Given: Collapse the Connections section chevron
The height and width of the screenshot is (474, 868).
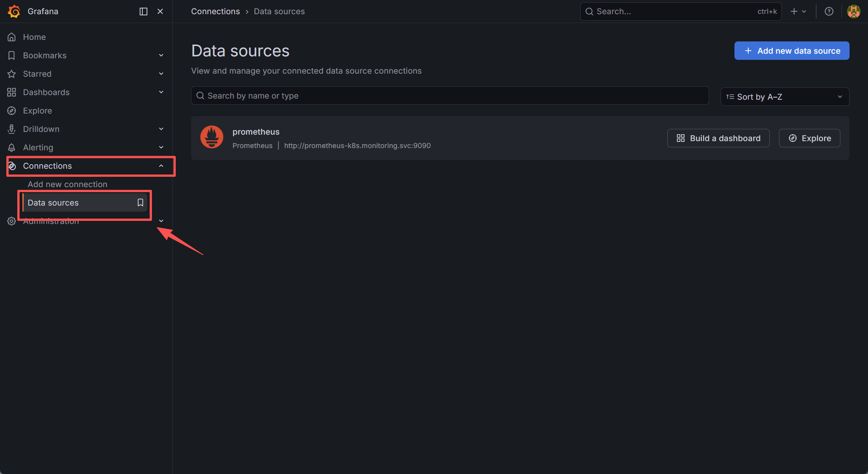Looking at the screenshot, I should tap(161, 166).
